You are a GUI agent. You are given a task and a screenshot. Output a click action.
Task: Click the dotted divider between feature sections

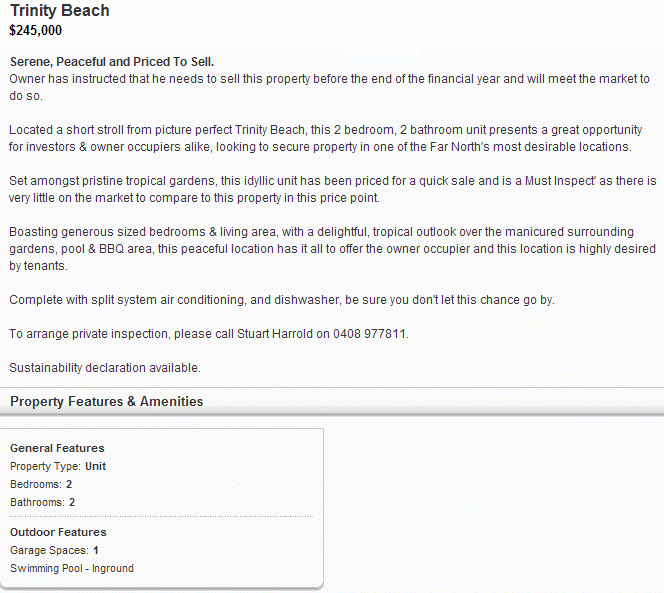[161, 517]
